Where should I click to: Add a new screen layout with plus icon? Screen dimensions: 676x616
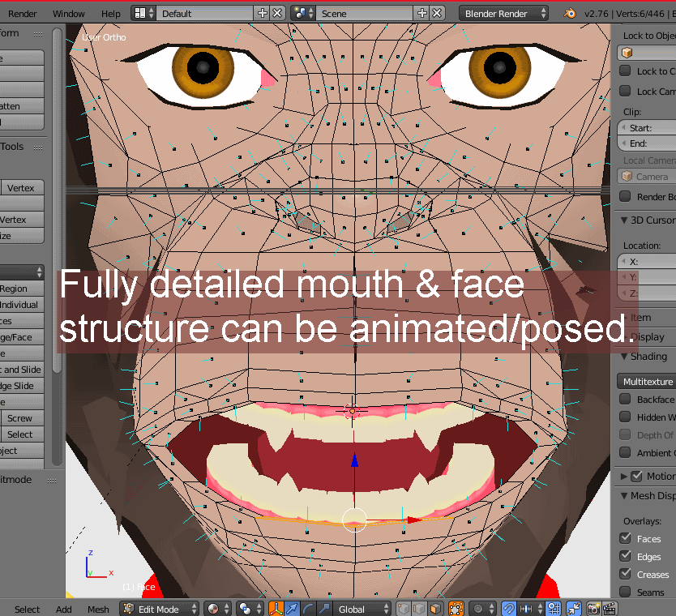[262, 14]
